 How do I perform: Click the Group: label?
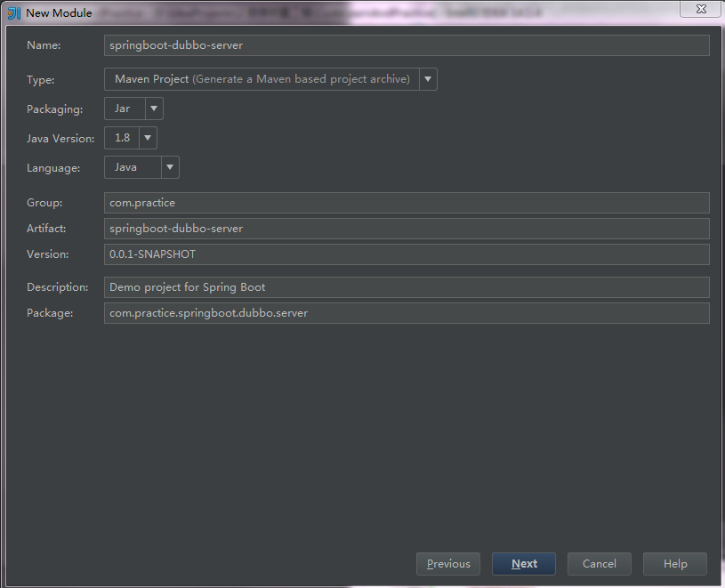44,203
